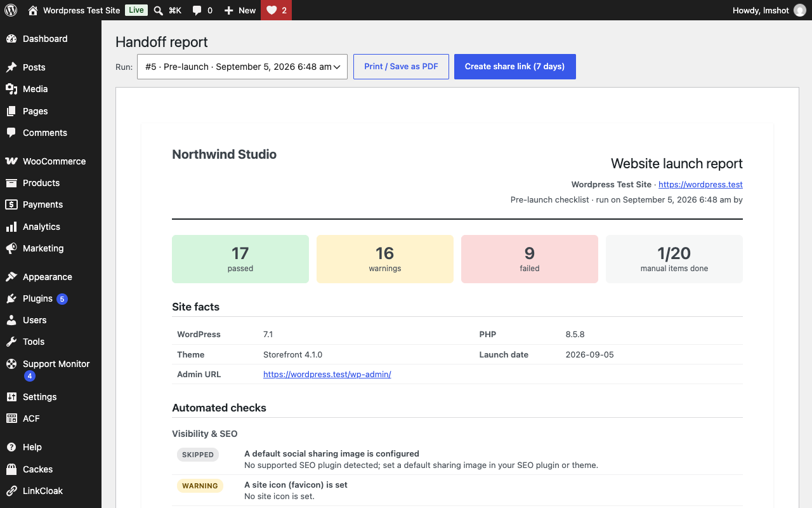Click the Comments bubble icon in sidebar

point(11,133)
